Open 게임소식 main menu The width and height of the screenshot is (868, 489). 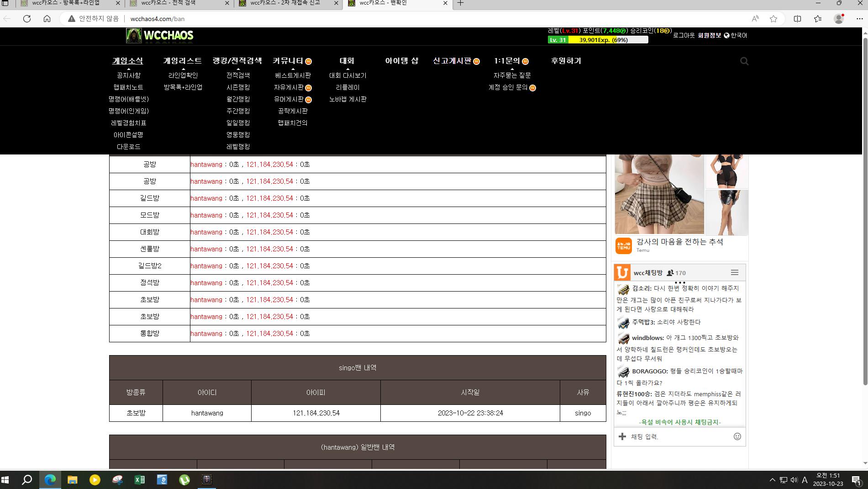128,61
